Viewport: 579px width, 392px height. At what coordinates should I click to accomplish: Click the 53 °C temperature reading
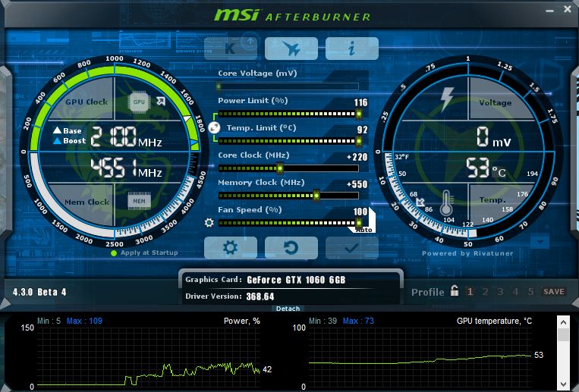[486, 168]
